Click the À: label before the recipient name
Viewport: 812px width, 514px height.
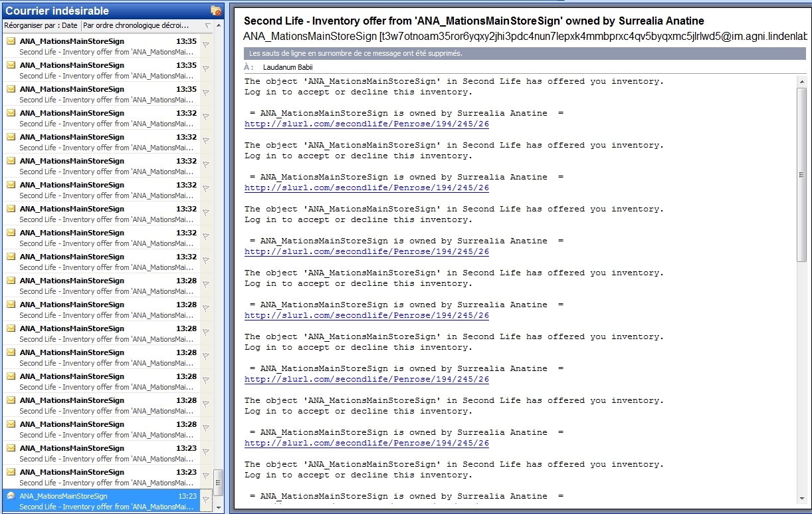249,67
